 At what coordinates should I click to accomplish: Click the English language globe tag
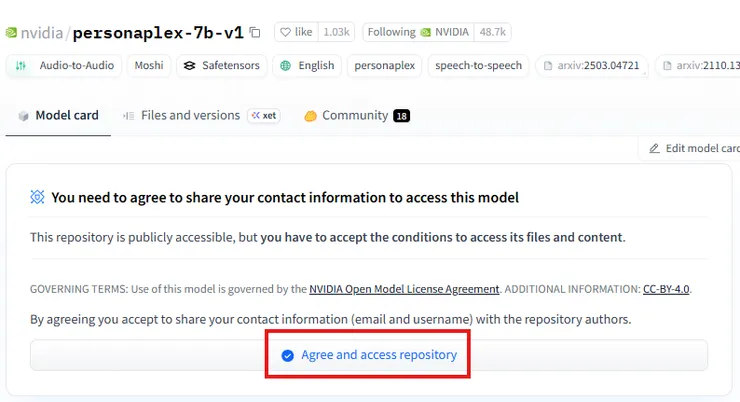click(x=306, y=66)
